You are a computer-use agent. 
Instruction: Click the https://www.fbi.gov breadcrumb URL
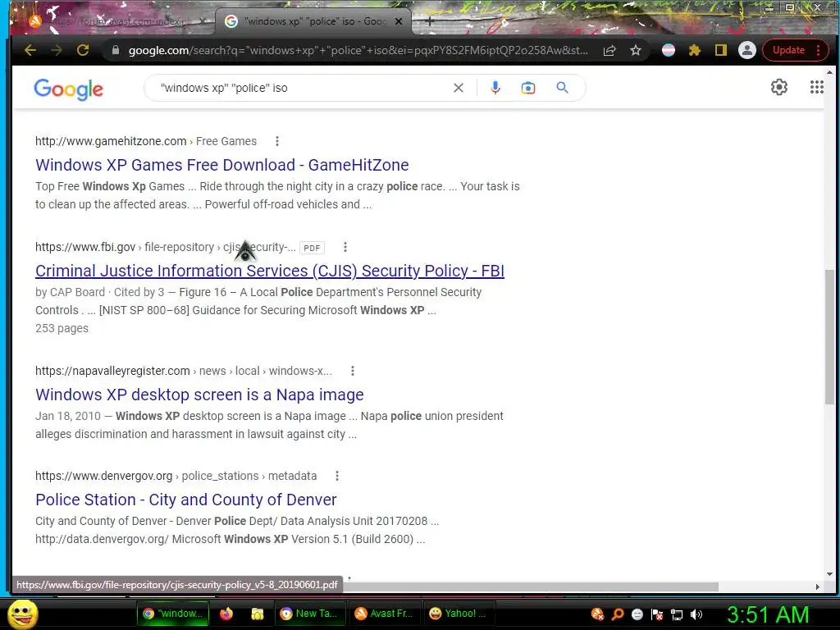pos(85,247)
